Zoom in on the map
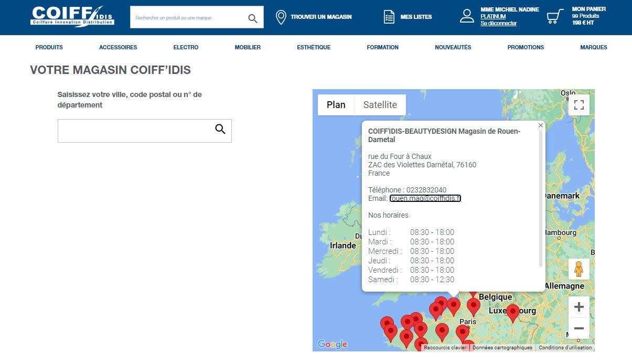The width and height of the screenshot is (632, 364). click(579, 307)
